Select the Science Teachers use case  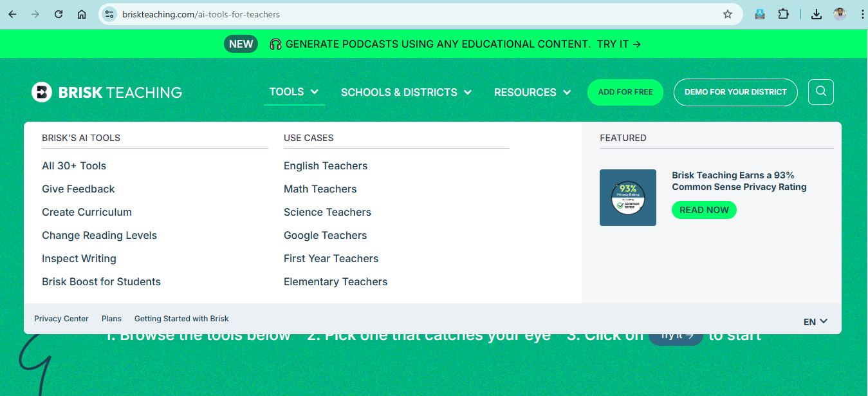[328, 212]
